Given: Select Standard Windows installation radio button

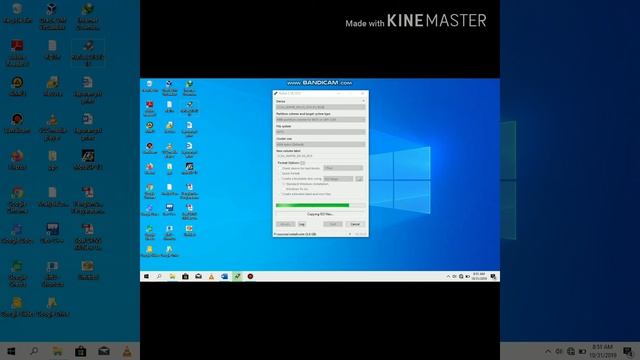Looking at the screenshot, I should [284, 184].
